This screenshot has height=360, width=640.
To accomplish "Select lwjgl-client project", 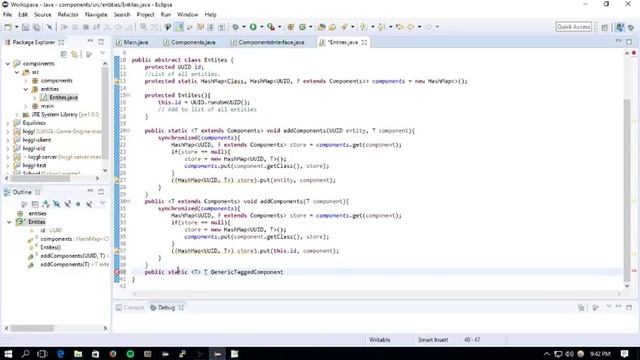I will (x=37, y=140).
